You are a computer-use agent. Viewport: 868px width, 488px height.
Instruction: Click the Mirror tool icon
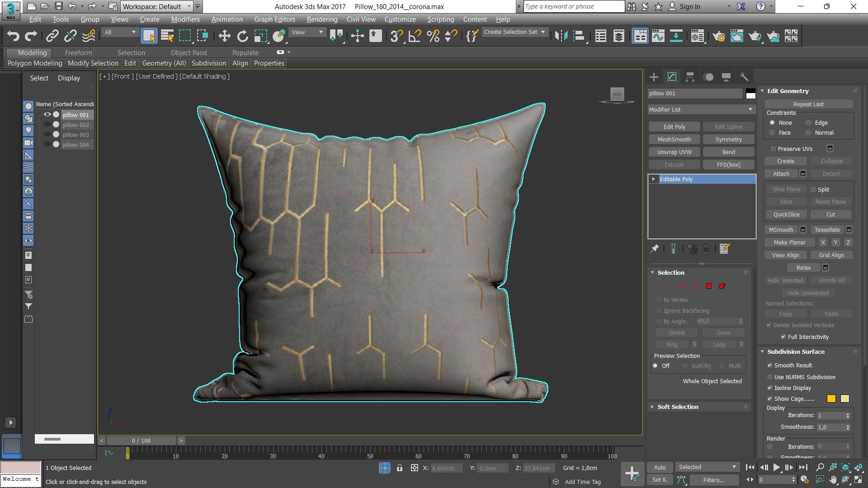tap(561, 36)
